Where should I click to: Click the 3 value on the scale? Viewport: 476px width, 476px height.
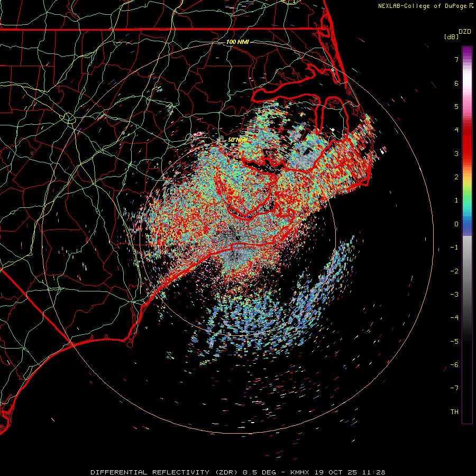tap(456, 153)
